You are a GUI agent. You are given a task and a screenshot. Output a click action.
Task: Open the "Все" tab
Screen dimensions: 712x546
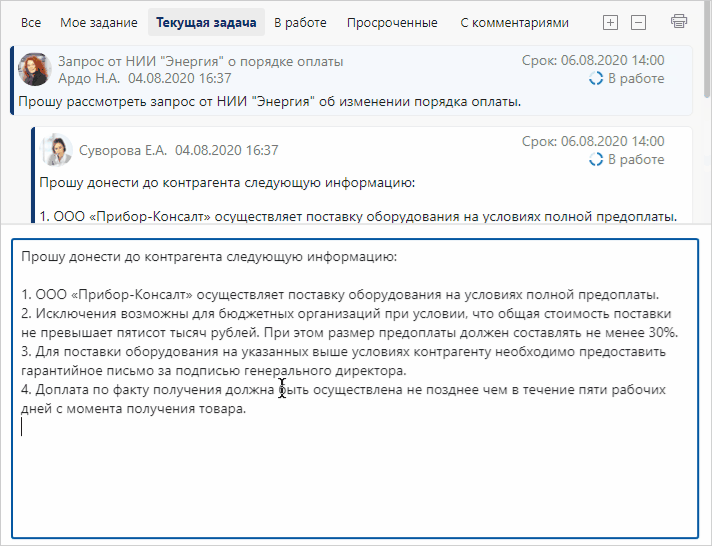31,22
